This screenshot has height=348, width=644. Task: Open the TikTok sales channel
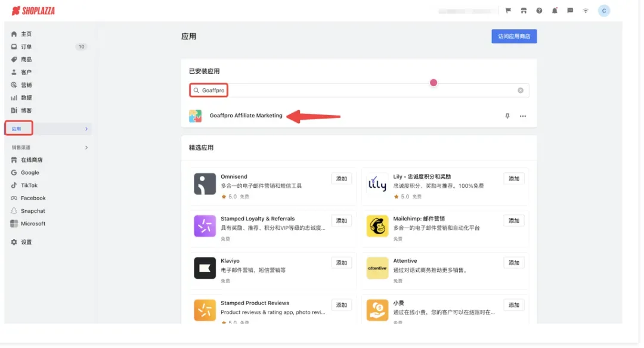[x=29, y=185]
